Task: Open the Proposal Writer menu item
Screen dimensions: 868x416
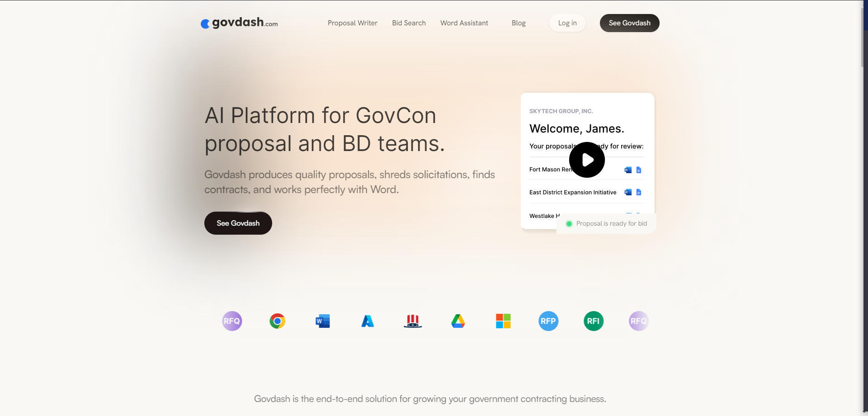Action: (x=352, y=23)
